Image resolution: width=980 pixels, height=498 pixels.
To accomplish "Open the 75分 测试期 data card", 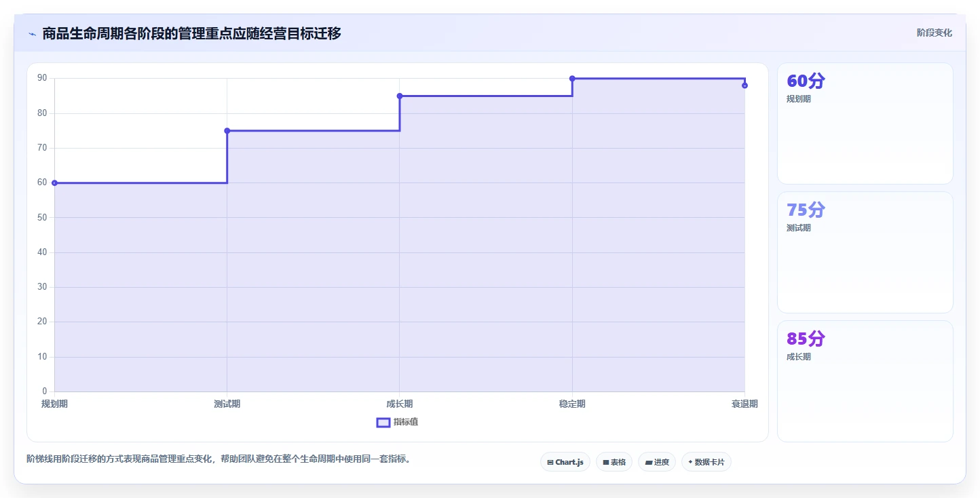I will pos(865,252).
